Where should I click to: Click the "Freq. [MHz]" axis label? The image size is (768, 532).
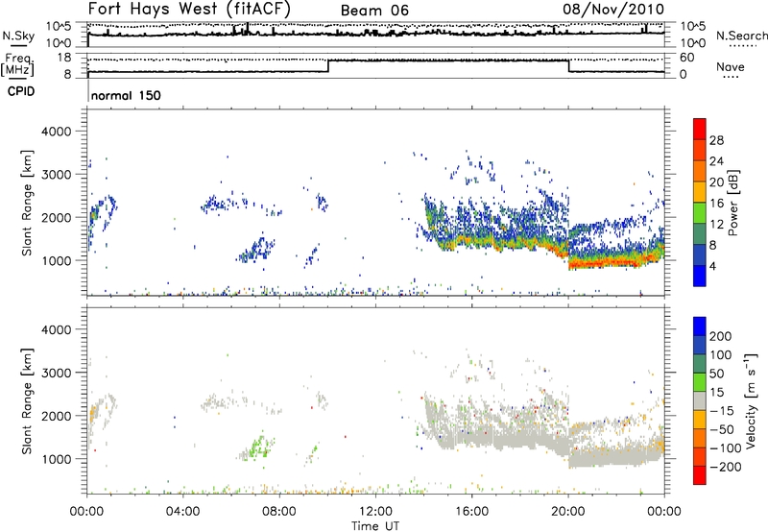tap(18, 64)
